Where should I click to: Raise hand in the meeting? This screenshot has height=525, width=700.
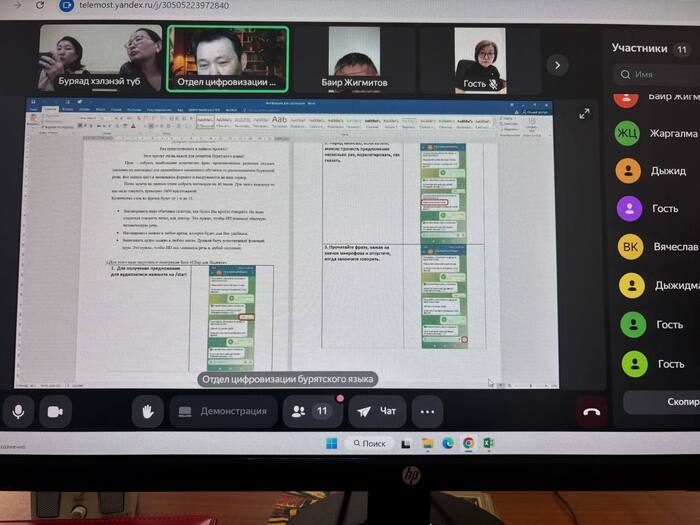tap(147, 411)
